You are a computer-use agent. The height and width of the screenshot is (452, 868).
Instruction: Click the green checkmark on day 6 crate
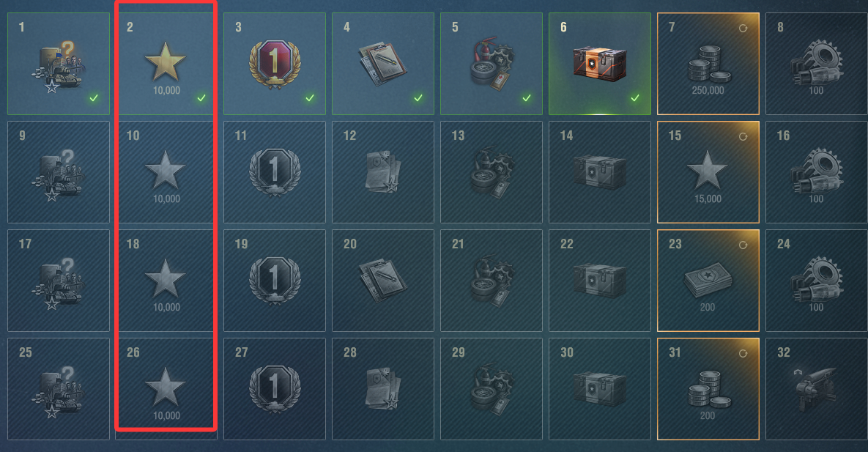click(635, 98)
